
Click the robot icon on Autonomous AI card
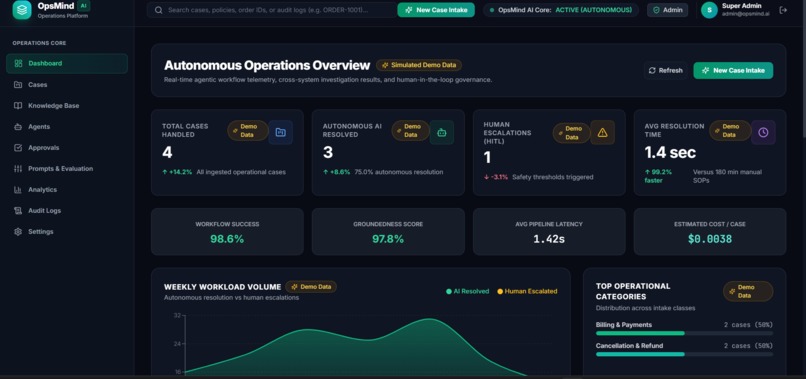[x=442, y=132]
